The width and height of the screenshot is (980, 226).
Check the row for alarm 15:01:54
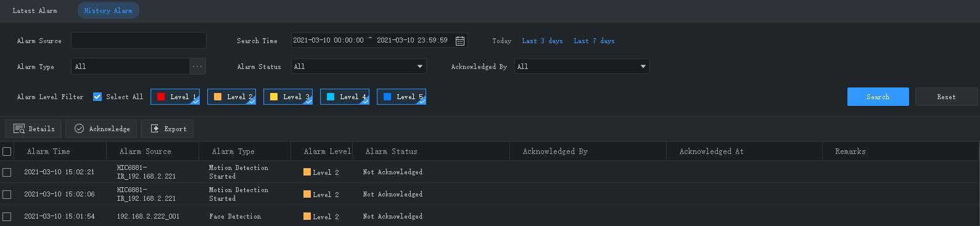click(x=7, y=216)
